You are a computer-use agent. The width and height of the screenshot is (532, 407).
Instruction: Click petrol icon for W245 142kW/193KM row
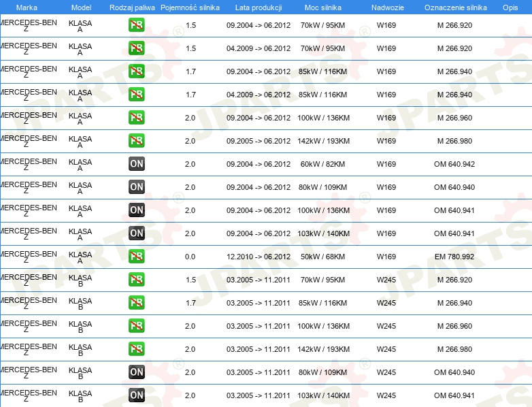tap(136, 349)
